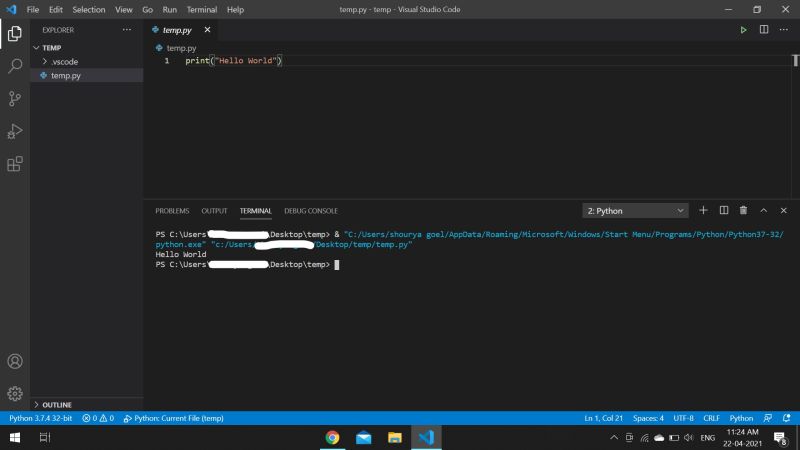Open the Help menu
This screenshot has height=450, width=800.
point(235,9)
